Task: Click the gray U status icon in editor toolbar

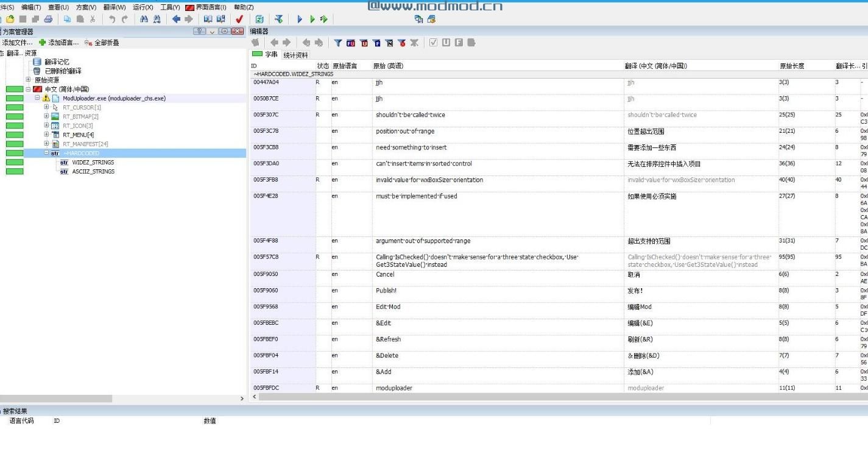Action: pos(446,43)
